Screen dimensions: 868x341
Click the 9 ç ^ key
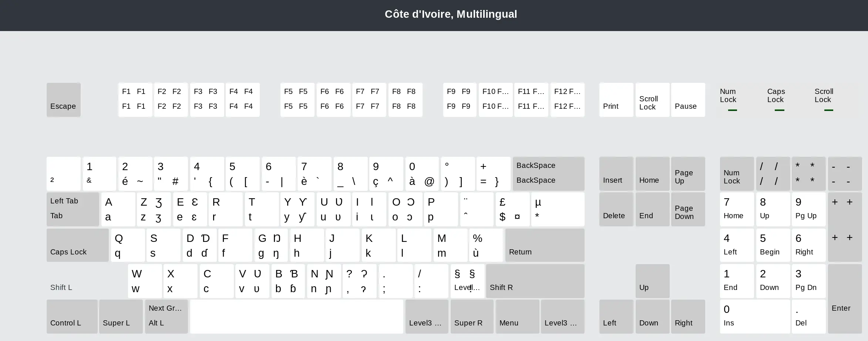386,174
